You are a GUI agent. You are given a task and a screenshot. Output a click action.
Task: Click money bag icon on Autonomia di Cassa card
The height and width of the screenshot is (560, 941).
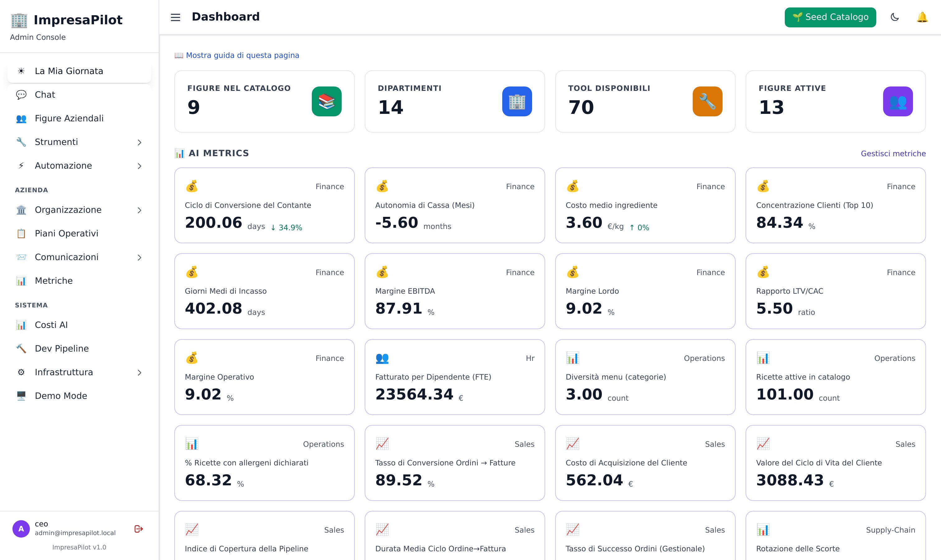[382, 186]
